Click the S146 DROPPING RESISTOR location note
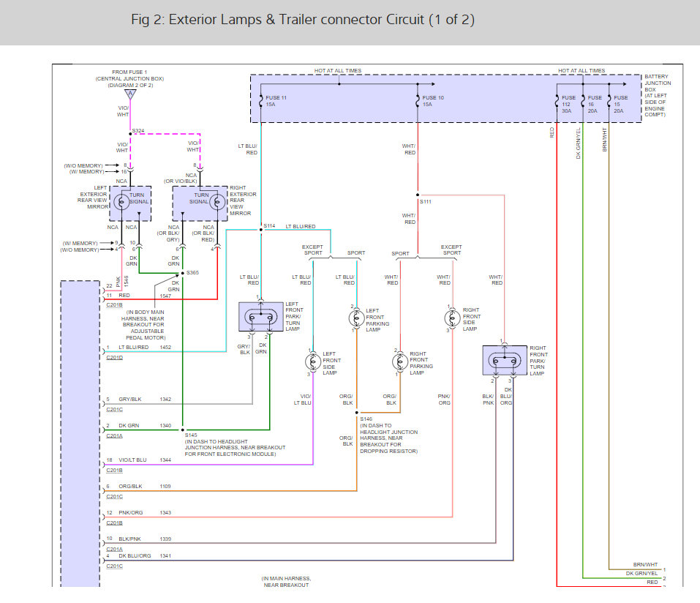Viewport: 700px width, 603px height. click(x=389, y=438)
